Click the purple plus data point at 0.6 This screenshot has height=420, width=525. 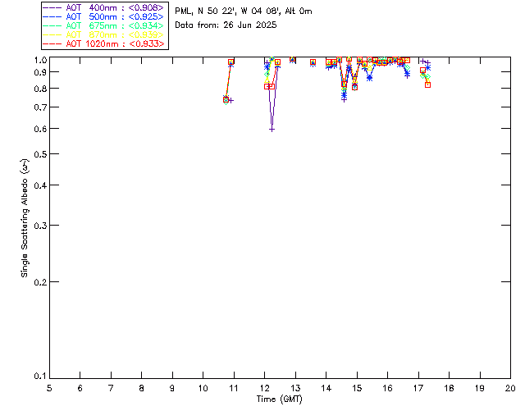(272, 130)
